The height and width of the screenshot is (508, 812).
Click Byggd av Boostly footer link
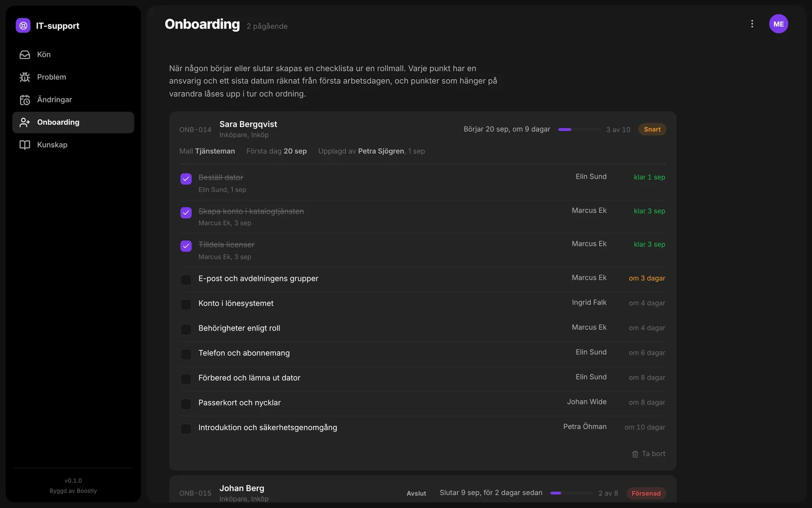click(73, 491)
